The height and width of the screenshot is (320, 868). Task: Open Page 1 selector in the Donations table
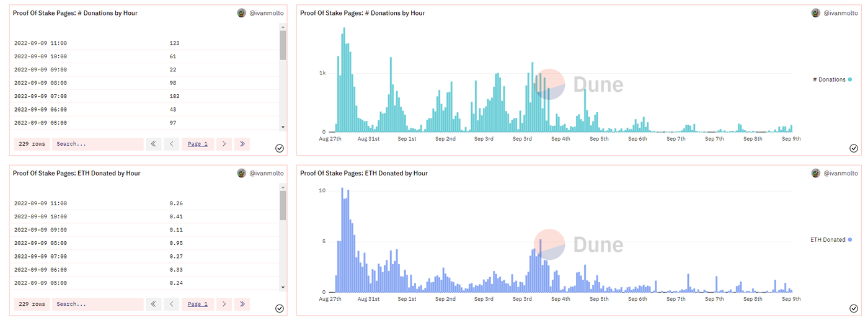point(197,144)
